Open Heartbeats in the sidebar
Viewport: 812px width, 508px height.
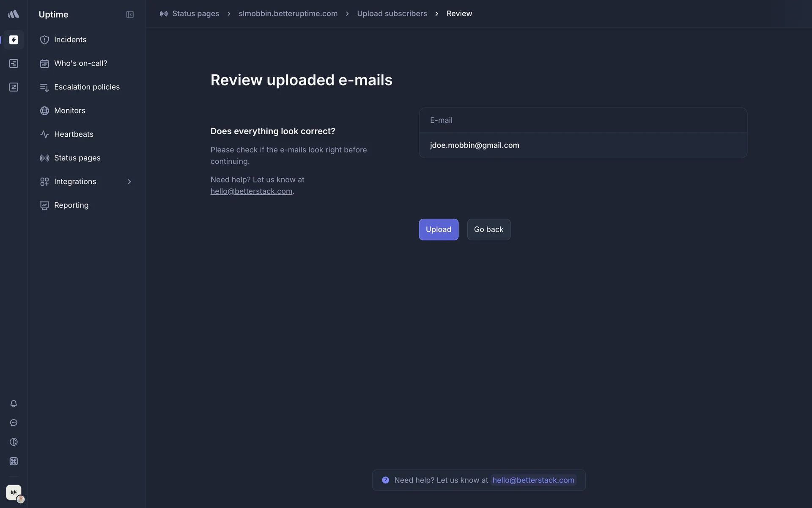pos(74,134)
